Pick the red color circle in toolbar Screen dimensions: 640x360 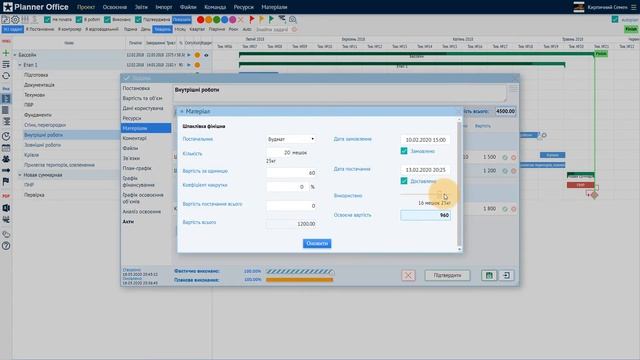click(x=200, y=19)
